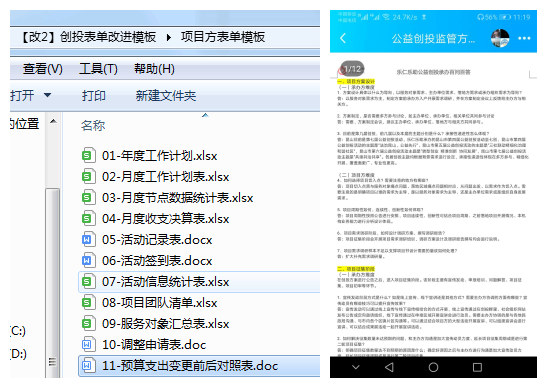Viewport: 547px width, 388px height.
Task: Click breadcrumb arrow after 创投表单改进模板
Action: point(168,37)
